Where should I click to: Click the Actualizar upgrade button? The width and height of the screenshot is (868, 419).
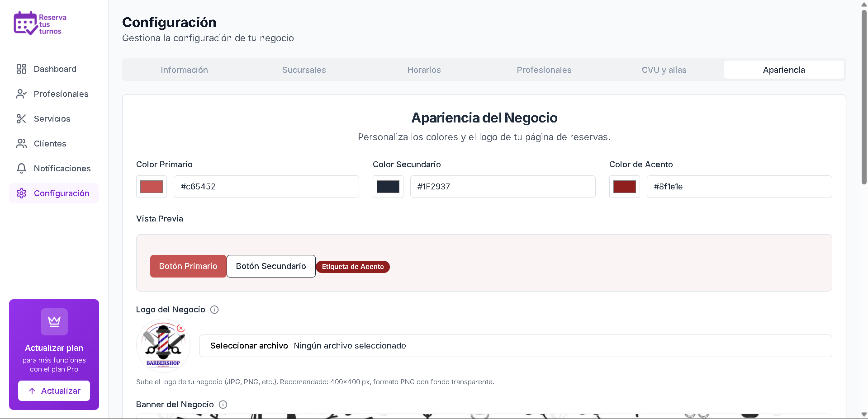pyautogui.click(x=54, y=391)
